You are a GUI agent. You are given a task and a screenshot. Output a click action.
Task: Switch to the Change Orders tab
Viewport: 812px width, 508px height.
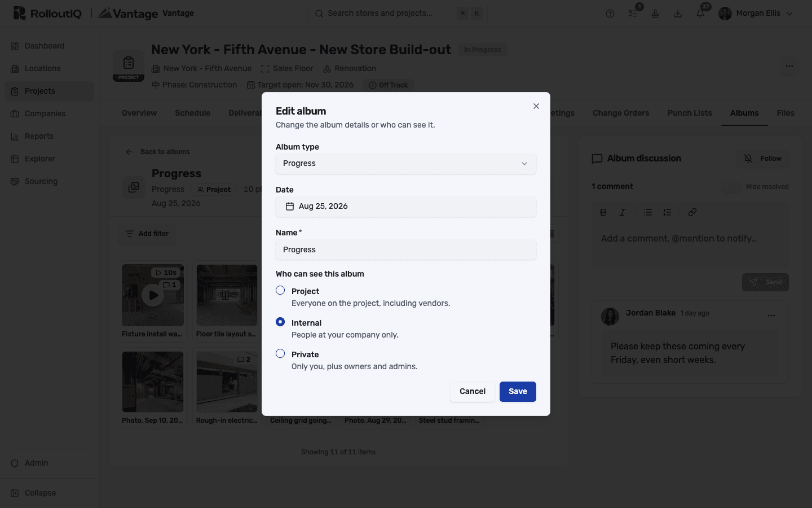pyautogui.click(x=621, y=113)
